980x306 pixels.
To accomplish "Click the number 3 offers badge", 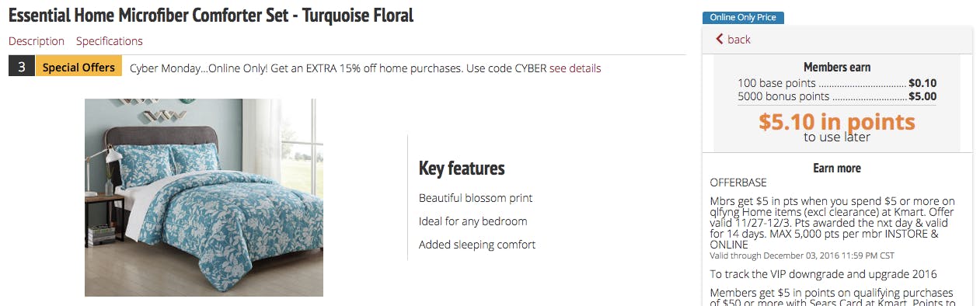I will (x=22, y=68).
